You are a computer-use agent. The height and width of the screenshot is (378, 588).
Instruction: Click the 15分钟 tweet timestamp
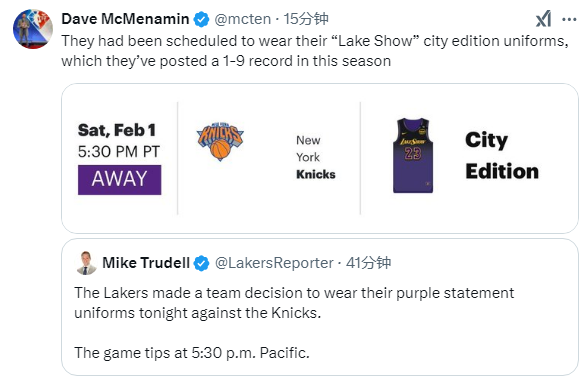(306, 19)
